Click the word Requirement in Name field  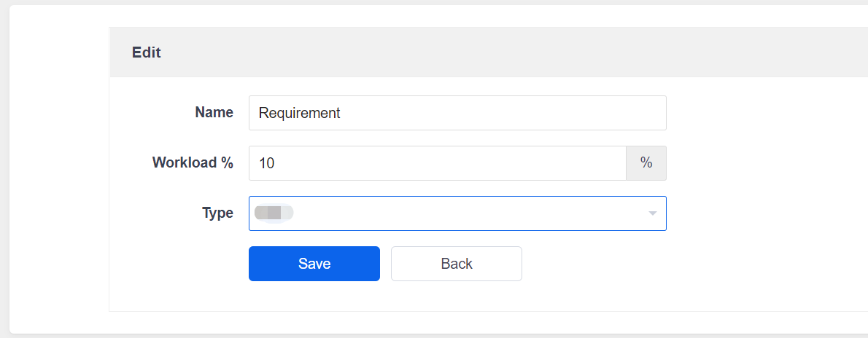click(x=300, y=113)
